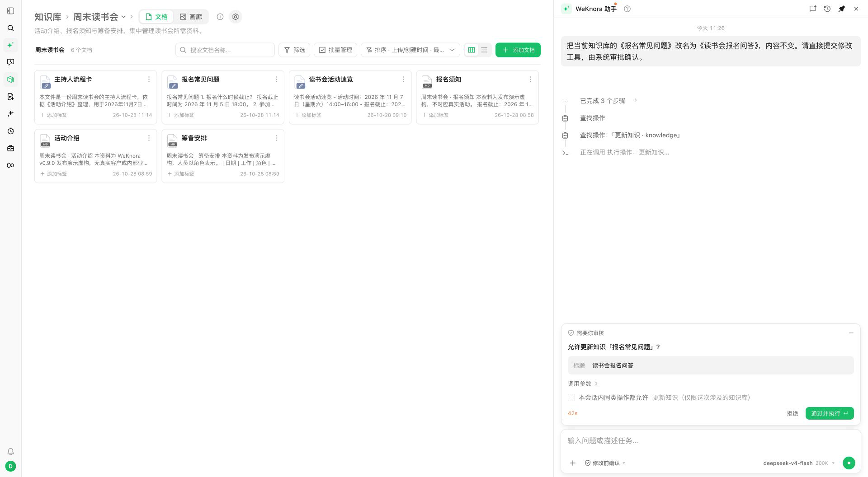
Task: Open the infinity icon in the sidebar
Action: [x=11, y=165]
